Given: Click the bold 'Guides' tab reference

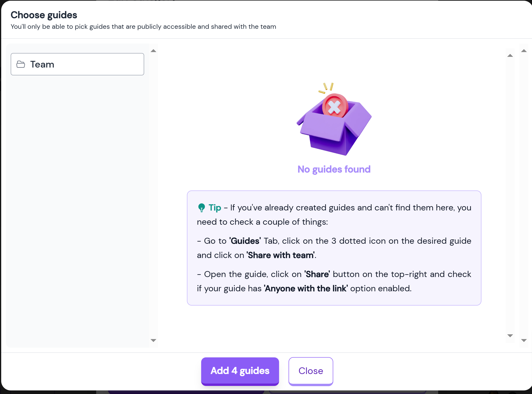Looking at the screenshot, I should click(x=245, y=241).
